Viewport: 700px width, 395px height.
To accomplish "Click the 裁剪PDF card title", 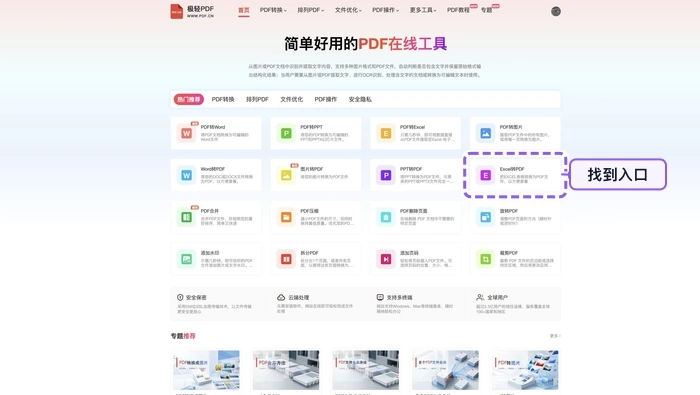I will point(508,253).
